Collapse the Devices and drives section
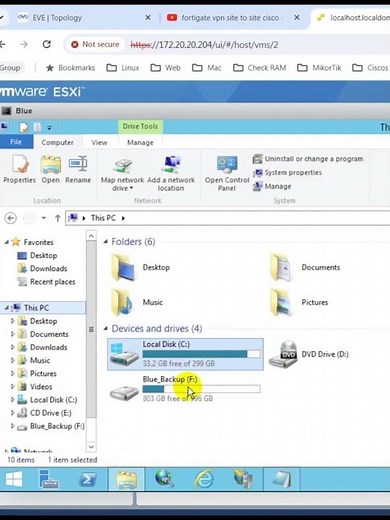Viewport: 390px width, 520px height. pos(106,329)
